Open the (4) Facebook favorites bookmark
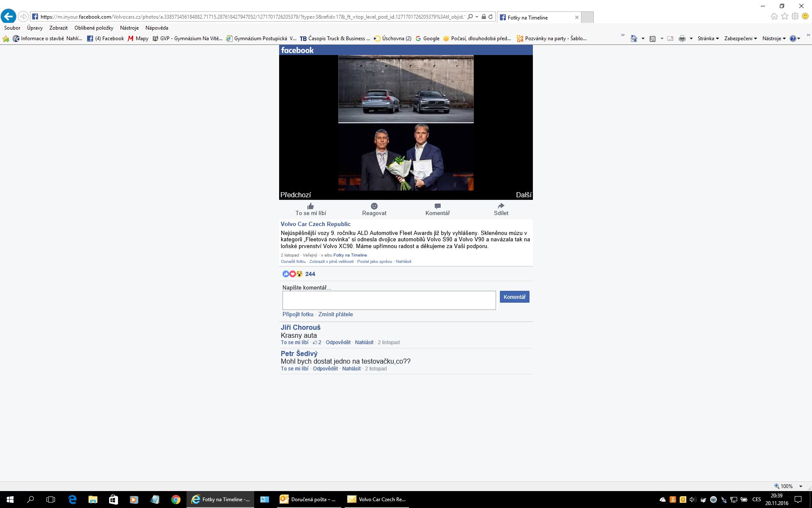 pyautogui.click(x=106, y=39)
